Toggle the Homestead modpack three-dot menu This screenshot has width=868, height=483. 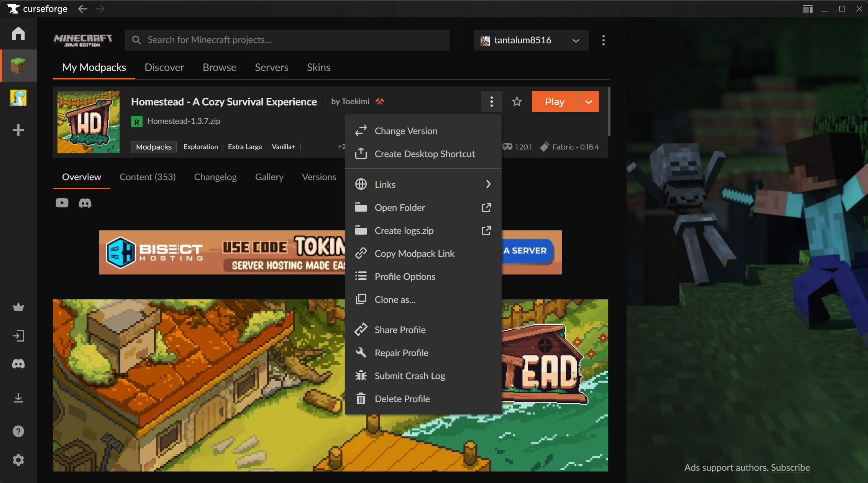pos(492,102)
